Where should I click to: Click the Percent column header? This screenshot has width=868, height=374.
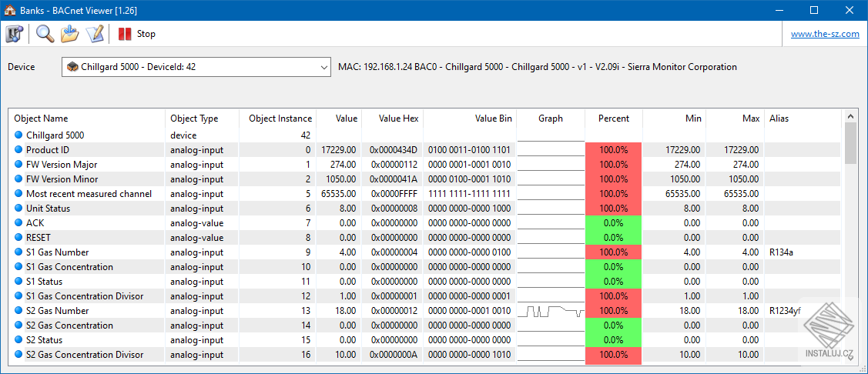613,119
